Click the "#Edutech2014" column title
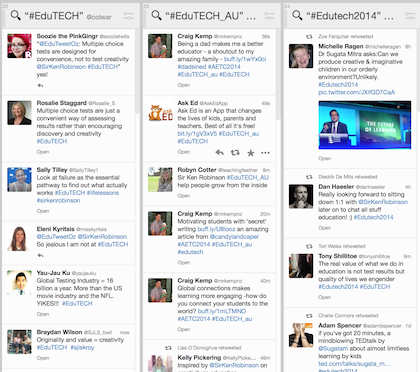Screen dimensions: 420x372 click(x=343, y=15)
